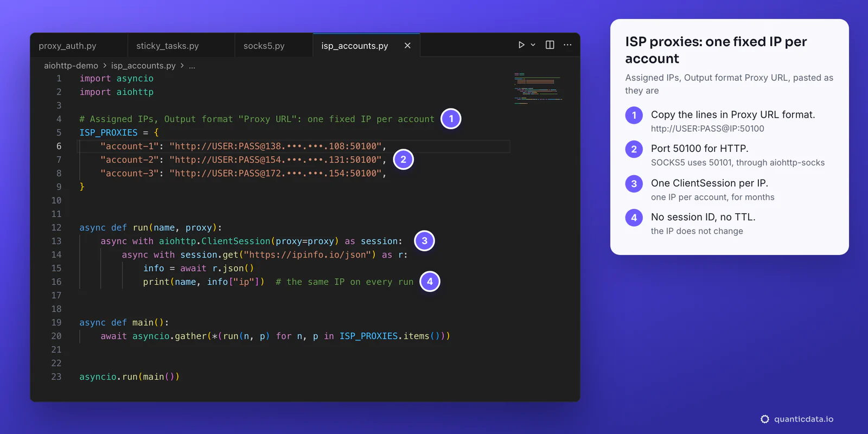The image size is (868, 434).
Task: Click the code minimap preview
Action: point(538,88)
